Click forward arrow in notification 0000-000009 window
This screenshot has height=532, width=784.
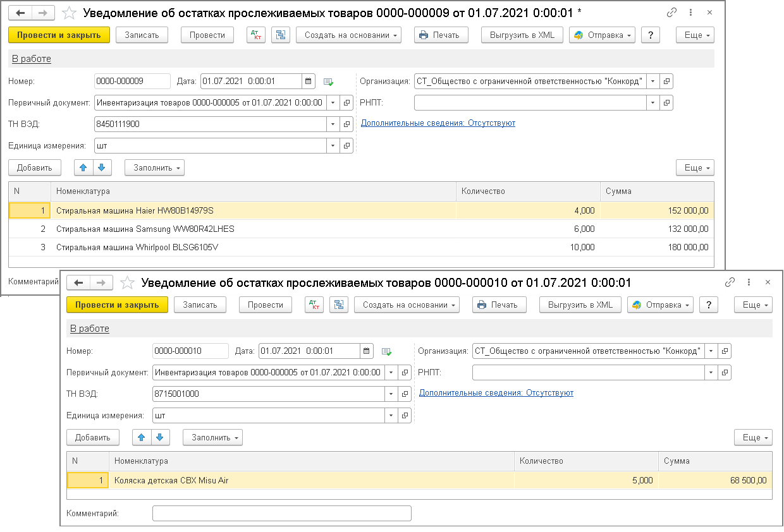(43, 13)
